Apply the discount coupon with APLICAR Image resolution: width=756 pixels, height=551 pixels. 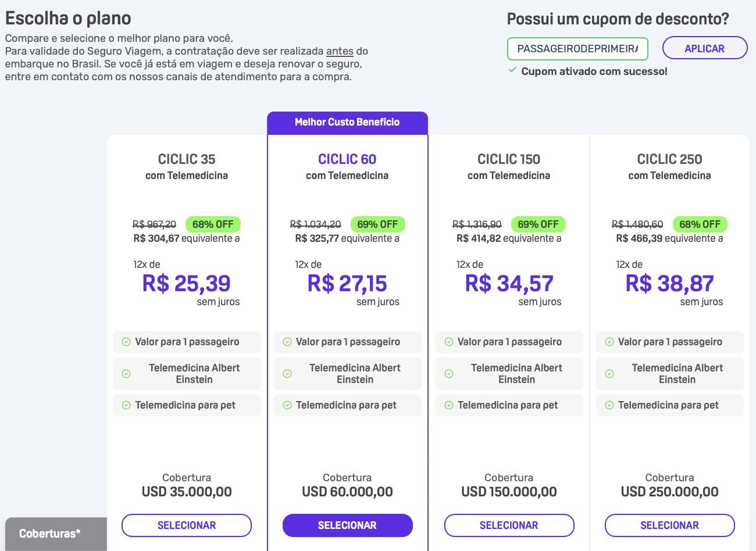click(704, 48)
